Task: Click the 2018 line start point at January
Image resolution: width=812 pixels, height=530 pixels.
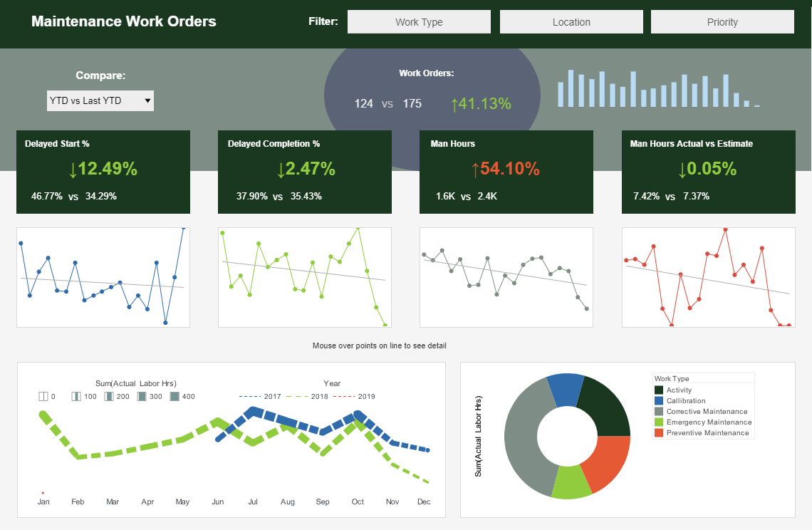Action: click(x=43, y=415)
